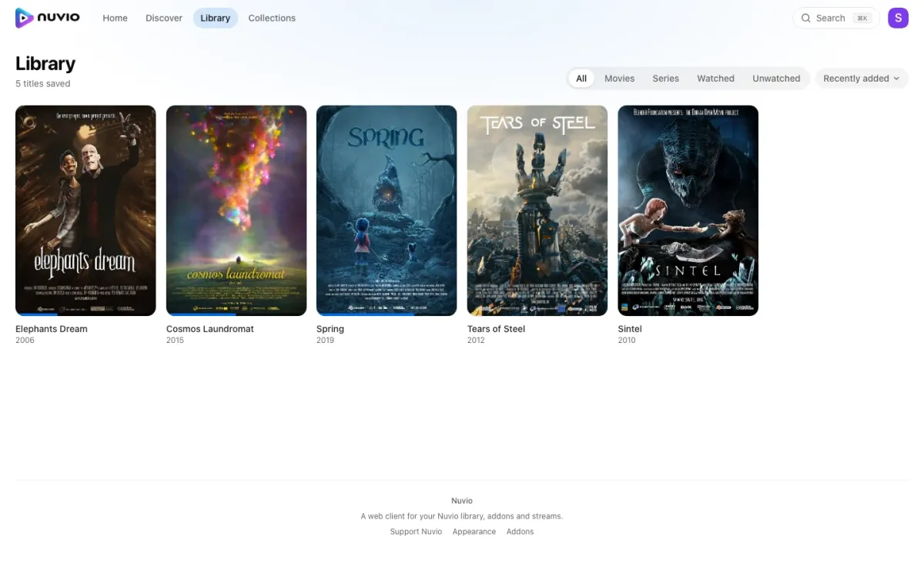Open the Search field
This screenshot has height=578, width=924.
835,18
